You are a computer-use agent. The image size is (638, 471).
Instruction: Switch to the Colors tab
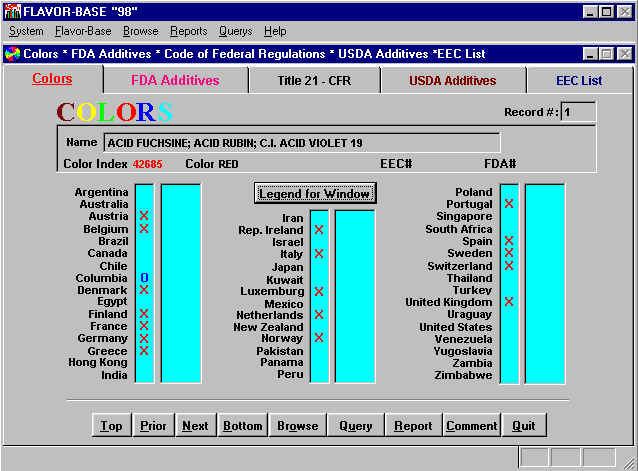[52, 78]
